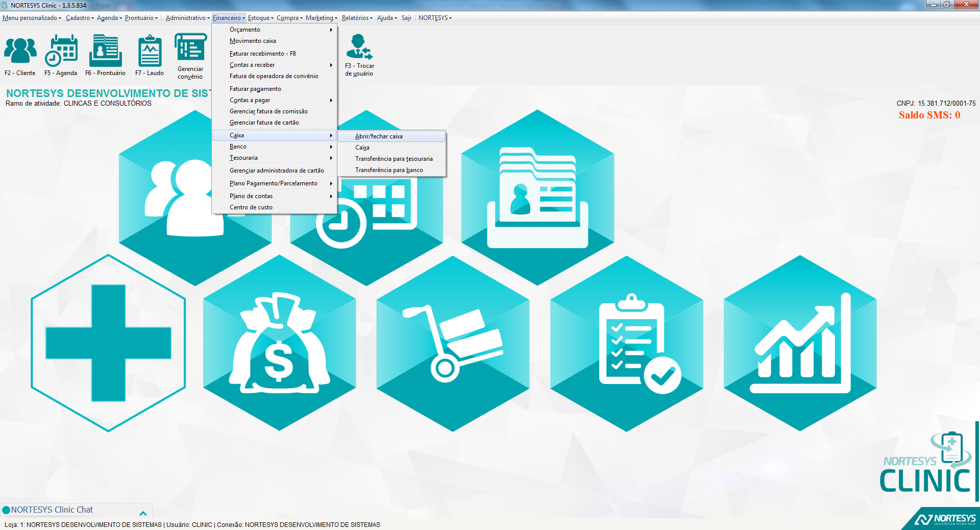Expand the NORTESYS Clinic Chat chevron

[143, 513]
